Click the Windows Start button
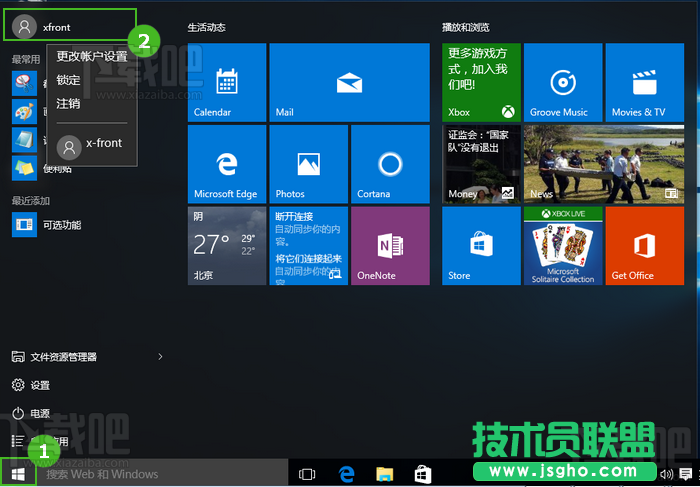Image resolution: width=700 pixels, height=487 pixels. [18, 474]
